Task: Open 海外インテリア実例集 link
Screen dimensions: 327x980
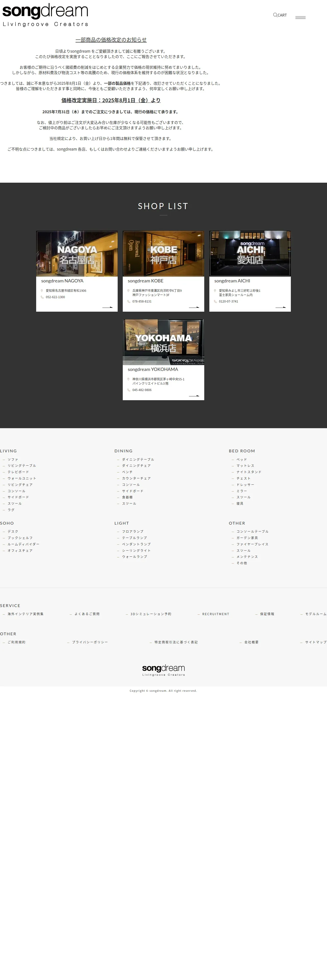Action: pos(25,614)
